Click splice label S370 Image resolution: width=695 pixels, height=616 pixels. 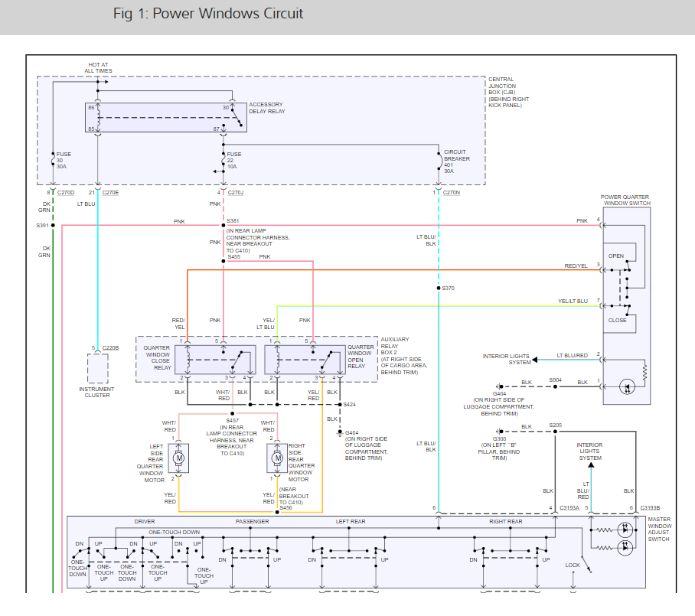(448, 288)
